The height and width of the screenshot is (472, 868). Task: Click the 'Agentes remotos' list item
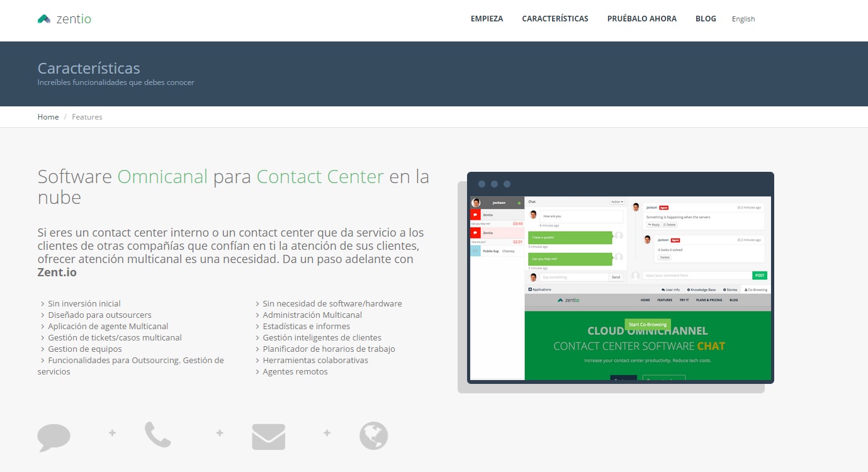click(295, 371)
